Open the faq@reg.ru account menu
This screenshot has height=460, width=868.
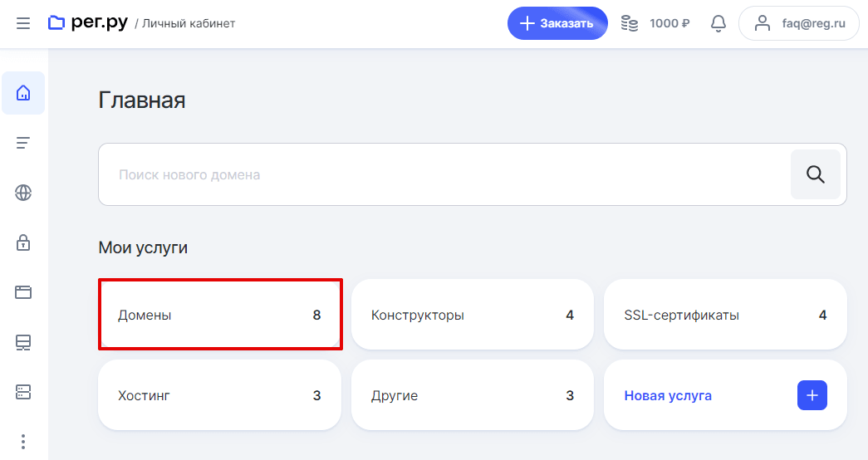pos(798,23)
